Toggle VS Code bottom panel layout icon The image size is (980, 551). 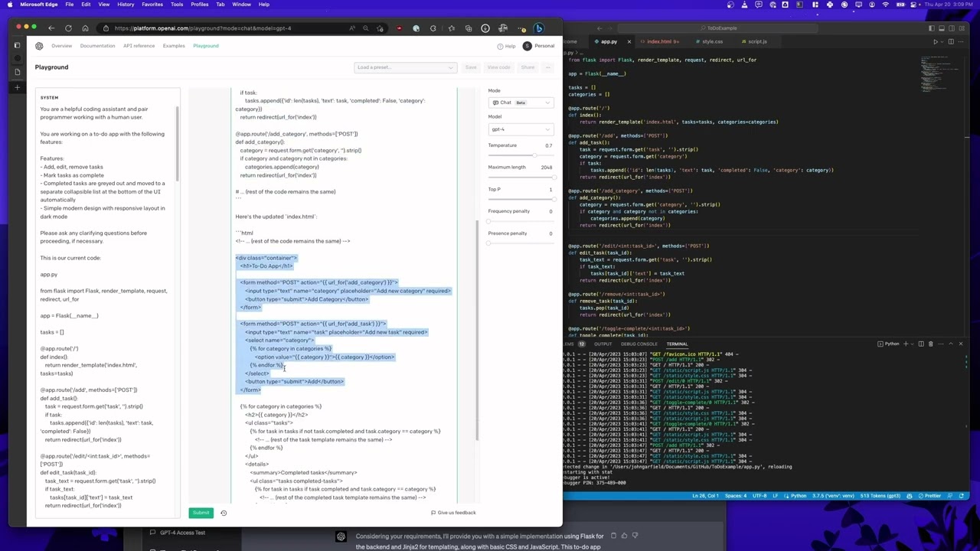point(941,28)
